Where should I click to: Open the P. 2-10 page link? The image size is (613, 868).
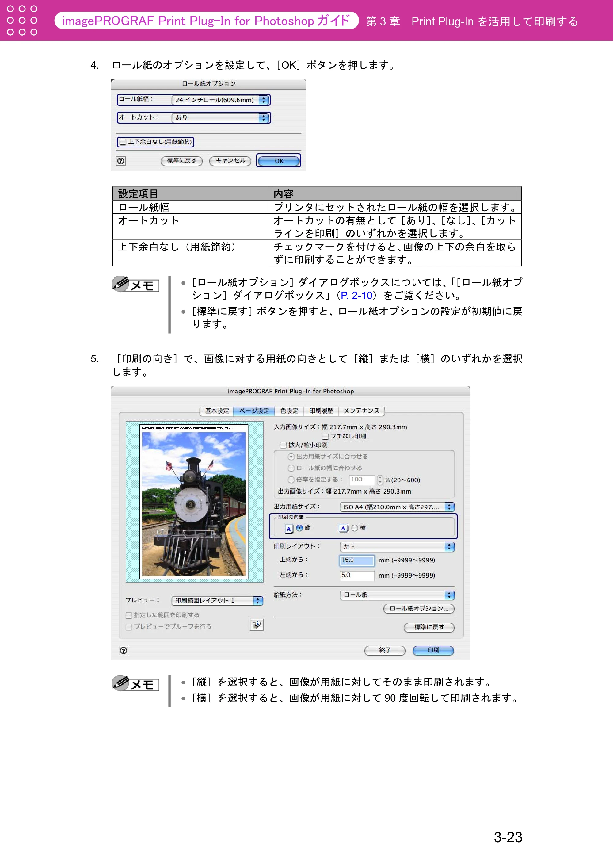coord(356,296)
